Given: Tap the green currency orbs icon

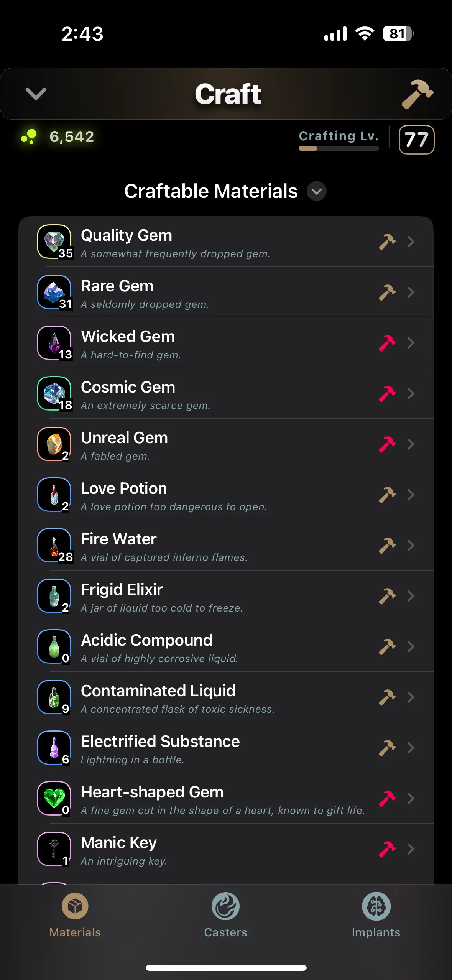Looking at the screenshot, I should point(29,136).
